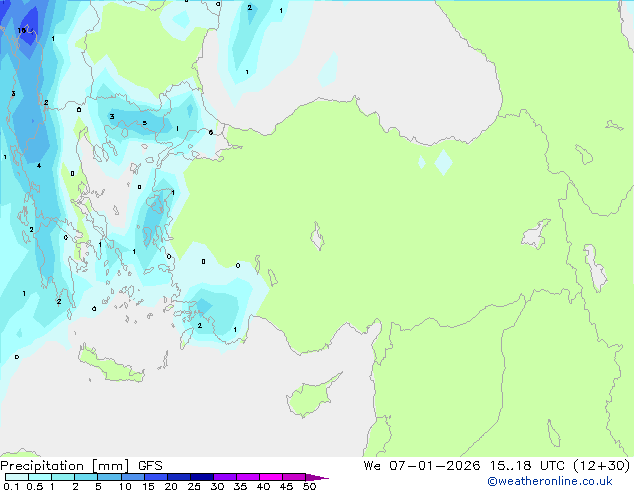
Task: Click the 40–45 mm magenta legend box
Action: point(271,477)
